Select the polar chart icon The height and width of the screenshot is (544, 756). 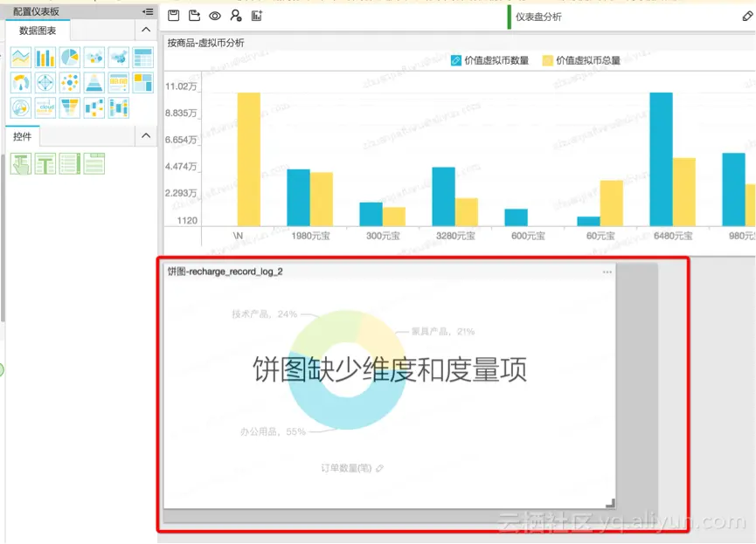tap(21, 108)
